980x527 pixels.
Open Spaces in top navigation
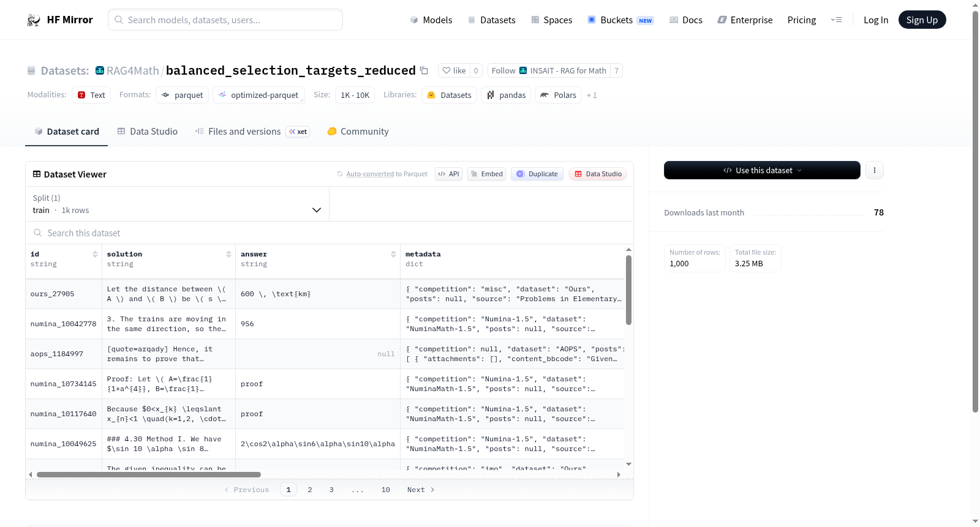(x=551, y=20)
